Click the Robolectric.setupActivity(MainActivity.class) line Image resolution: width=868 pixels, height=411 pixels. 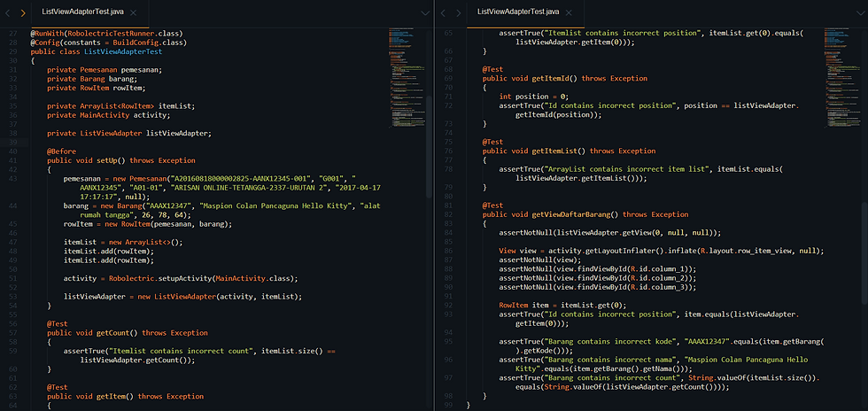[181, 279]
